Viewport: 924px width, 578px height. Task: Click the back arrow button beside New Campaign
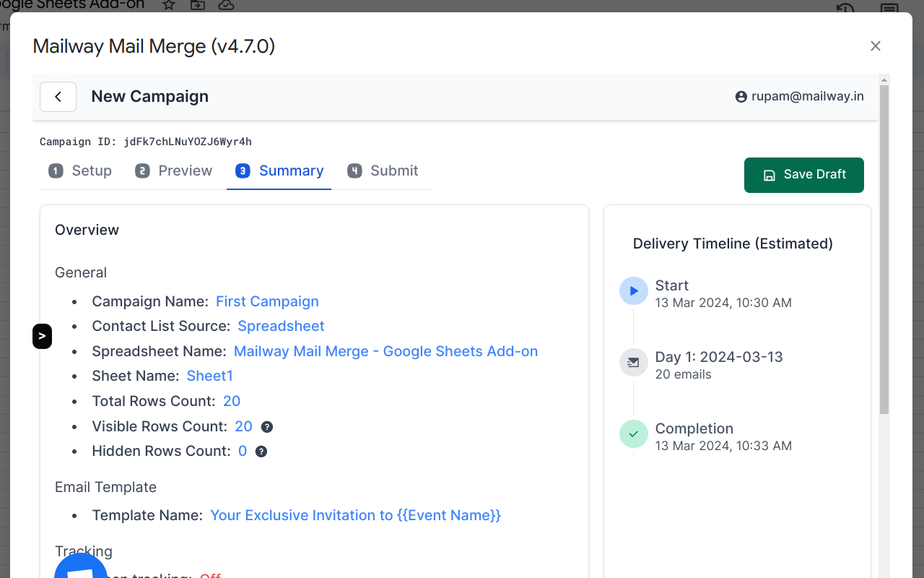[x=58, y=97]
